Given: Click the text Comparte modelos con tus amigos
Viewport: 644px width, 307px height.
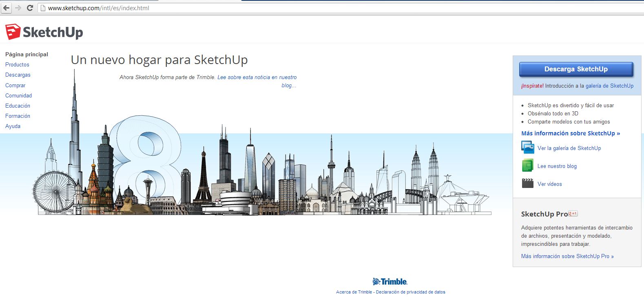Looking at the screenshot, I should (x=569, y=121).
